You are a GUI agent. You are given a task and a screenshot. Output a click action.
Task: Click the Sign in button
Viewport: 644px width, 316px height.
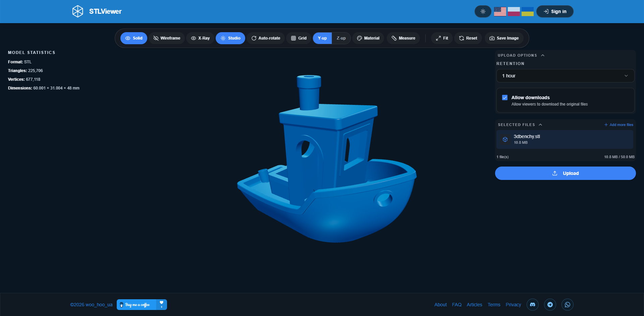tap(555, 11)
